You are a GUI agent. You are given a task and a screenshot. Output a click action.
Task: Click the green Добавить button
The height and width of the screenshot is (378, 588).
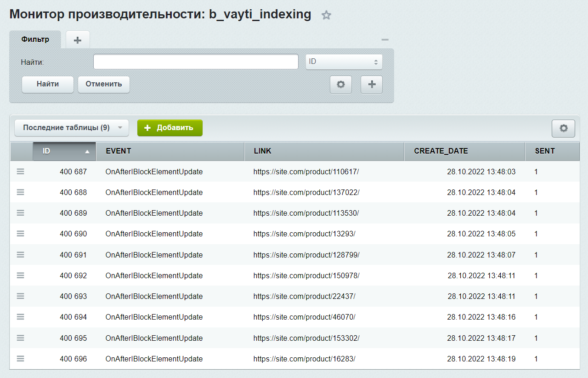click(170, 128)
